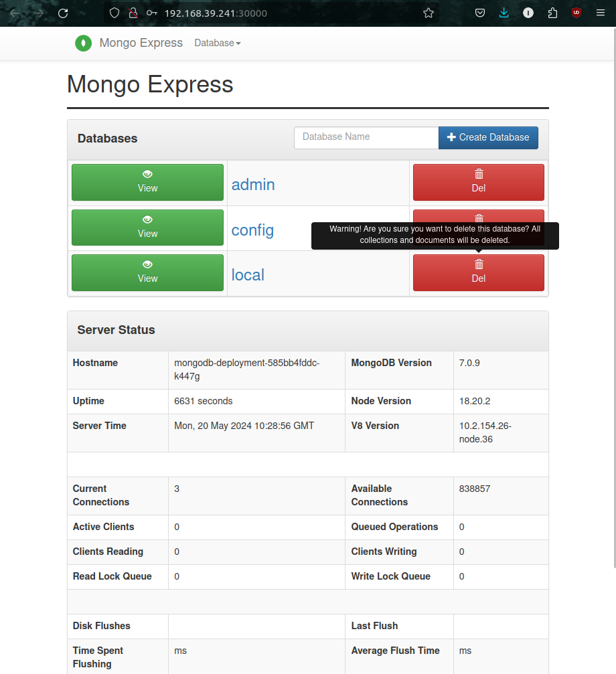Image resolution: width=616 pixels, height=674 pixels.
Task: Click the large Mongo Express page title
Action: 150,84
